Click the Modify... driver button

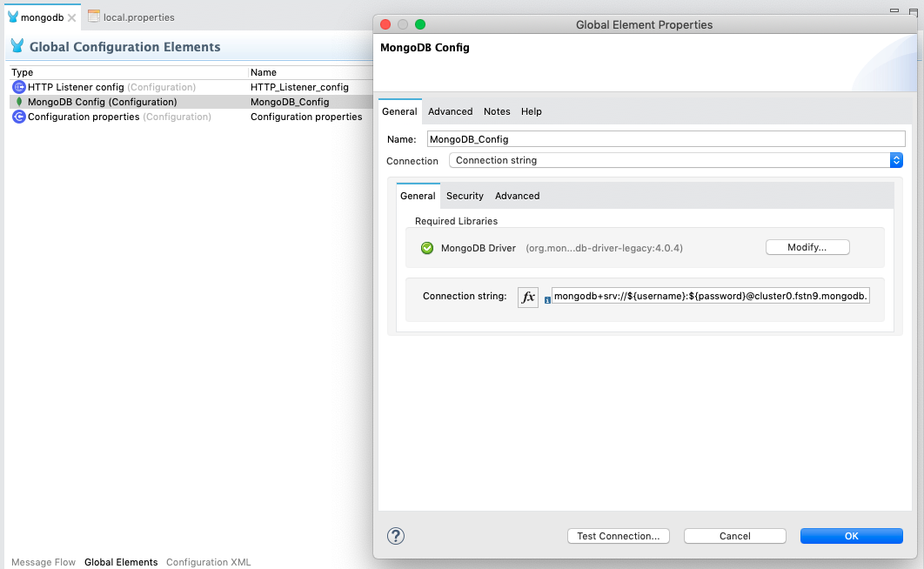(807, 247)
